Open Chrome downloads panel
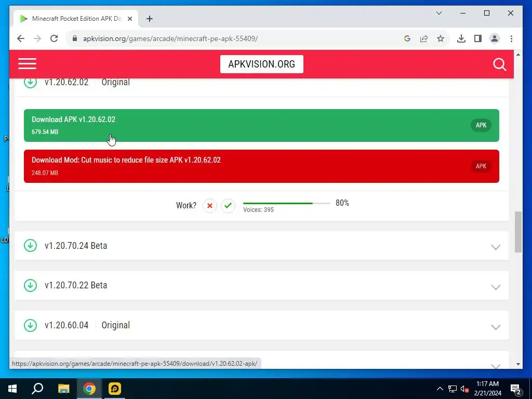The height and width of the screenshot is (399, 532). click(x=461, y=38)
